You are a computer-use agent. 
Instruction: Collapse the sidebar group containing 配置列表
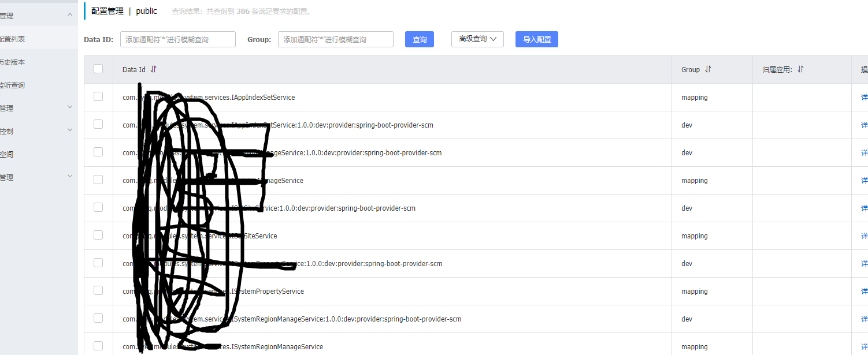[x=70, y=16]
